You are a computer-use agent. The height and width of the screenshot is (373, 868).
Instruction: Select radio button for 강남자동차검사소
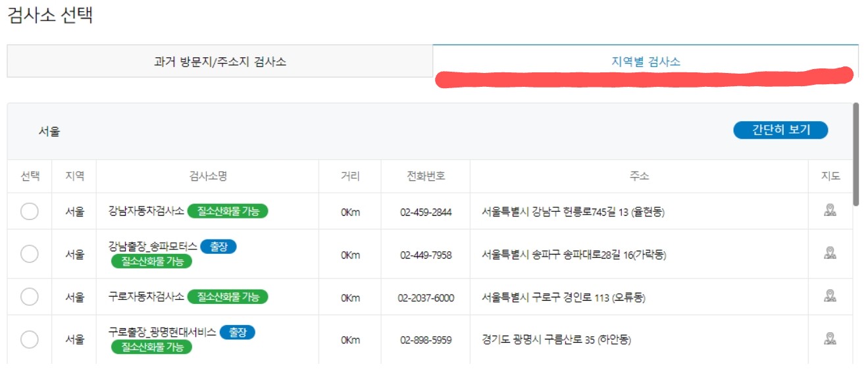[30, 211]
